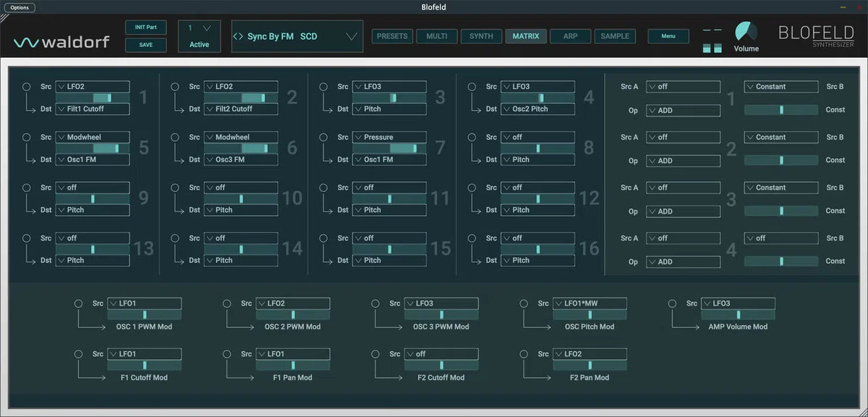Click the SAVE button
The width and height of the screenshot is (868, 417).
coord(145,45)
